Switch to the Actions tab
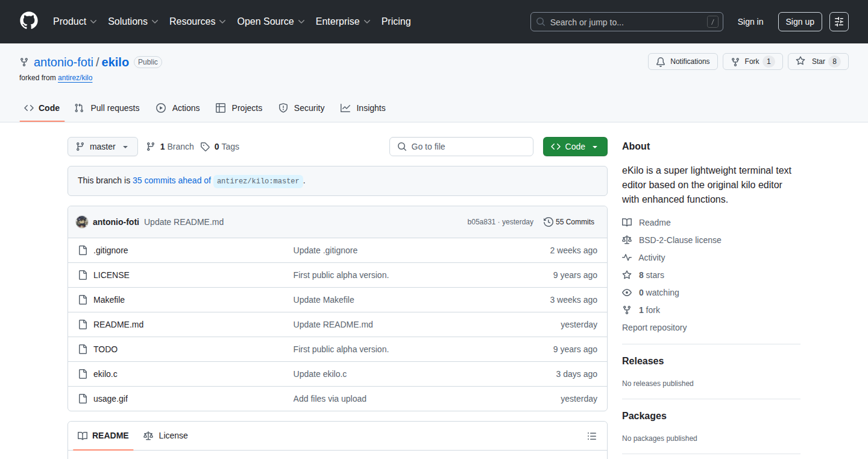This screenshot has height=459, width=868. pos(178,108)
